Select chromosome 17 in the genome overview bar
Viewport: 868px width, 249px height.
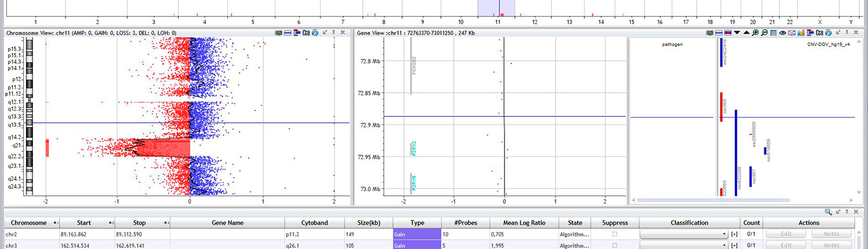[x=686, y=21]
